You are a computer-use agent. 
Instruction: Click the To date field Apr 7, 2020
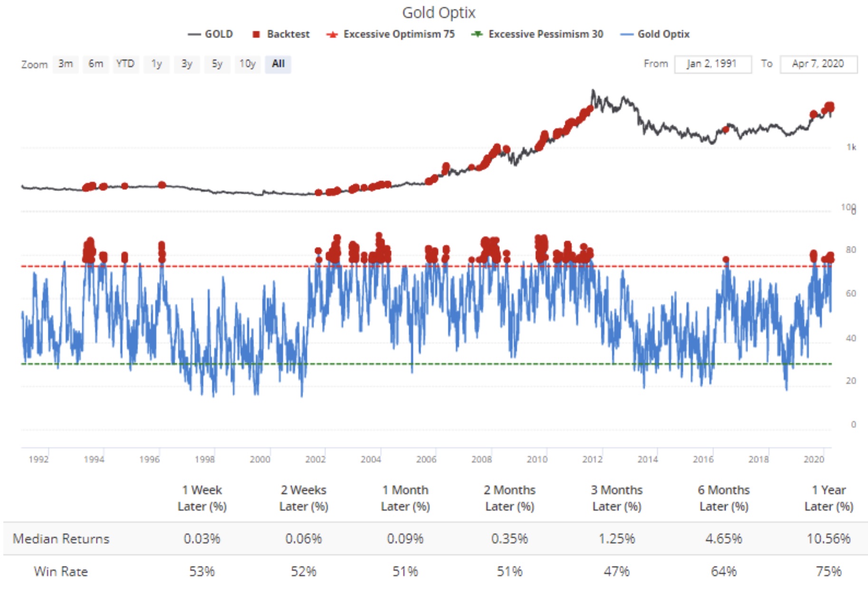(818, 64)
